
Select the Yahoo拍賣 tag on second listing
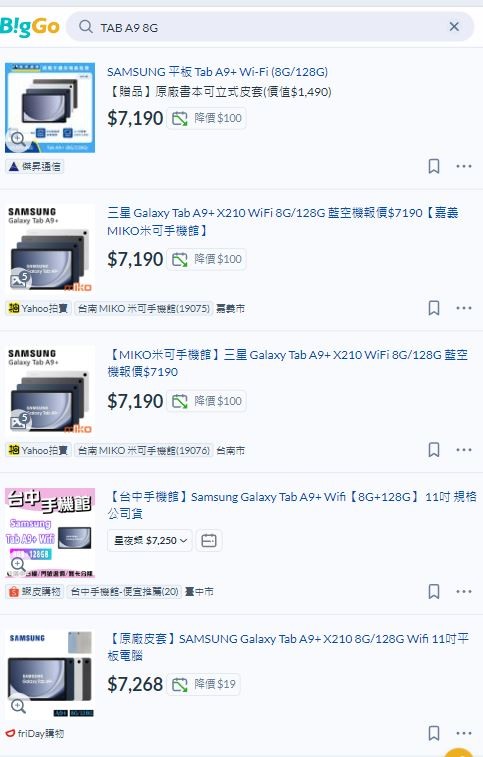(38, 308)
